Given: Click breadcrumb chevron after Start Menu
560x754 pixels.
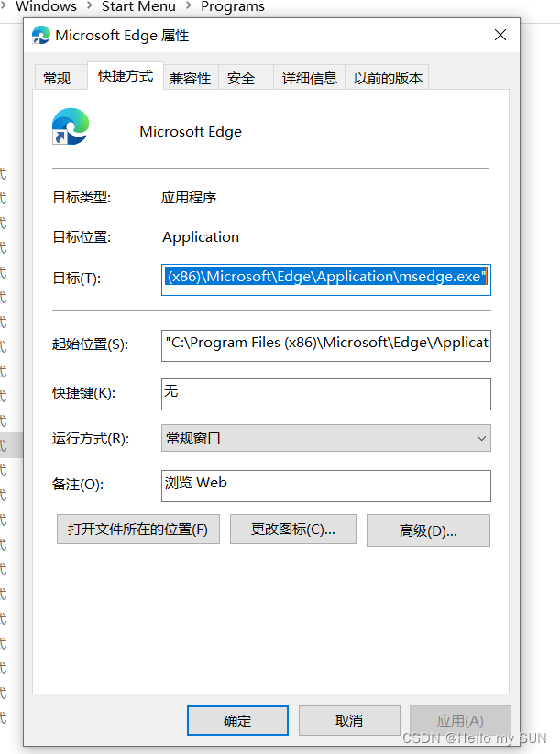Looking at the screenshot, I should pos(189,5).
